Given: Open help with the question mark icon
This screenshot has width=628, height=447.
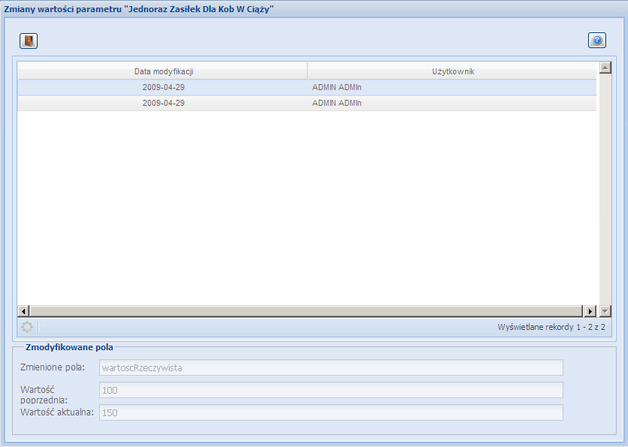Looking at the screenshot, I should click(x=597, y=41).
